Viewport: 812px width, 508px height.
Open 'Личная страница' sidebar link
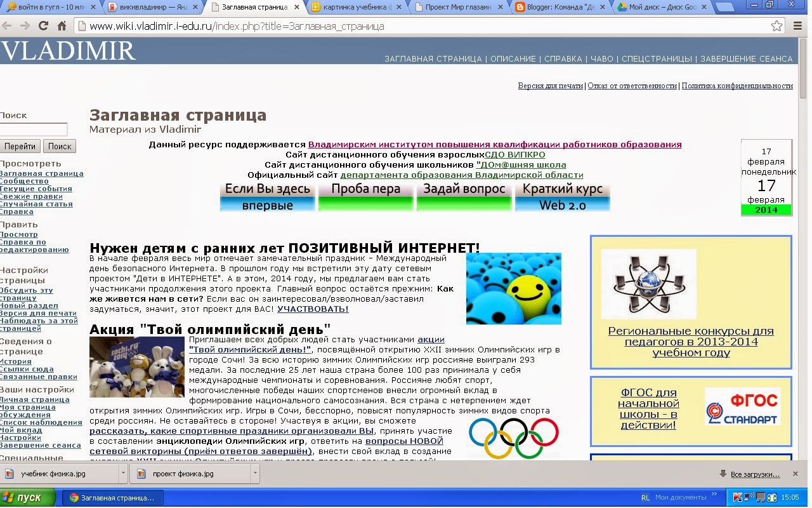pyautogui.click(x=34, y=399)
